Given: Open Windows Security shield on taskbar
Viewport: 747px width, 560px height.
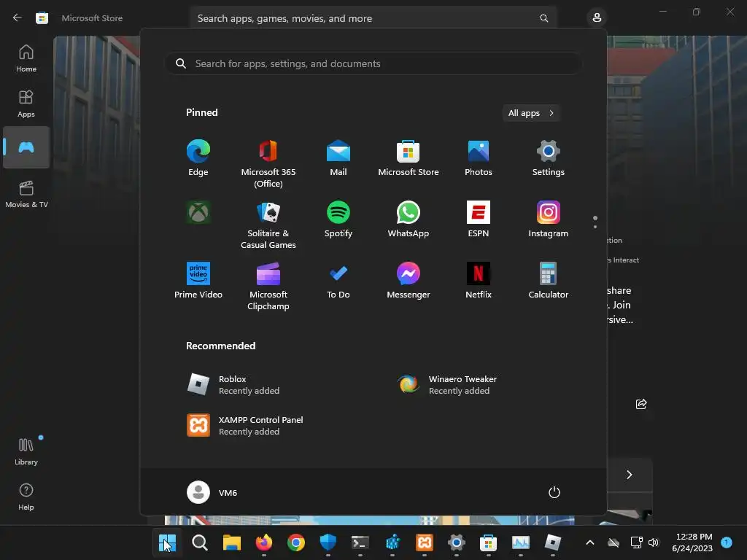Looking at the screenshot, I should tap(328, 542).
